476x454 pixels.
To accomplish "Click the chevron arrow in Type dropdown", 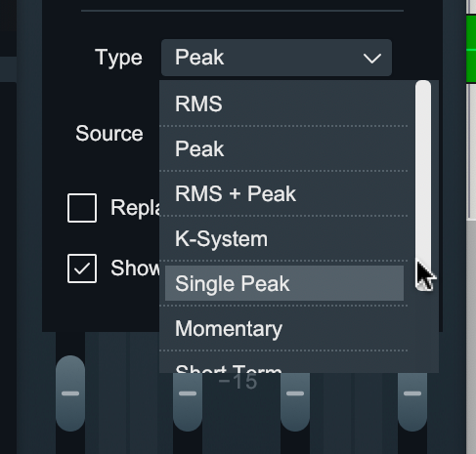I will pyautogui.click(x=372, y=59).
